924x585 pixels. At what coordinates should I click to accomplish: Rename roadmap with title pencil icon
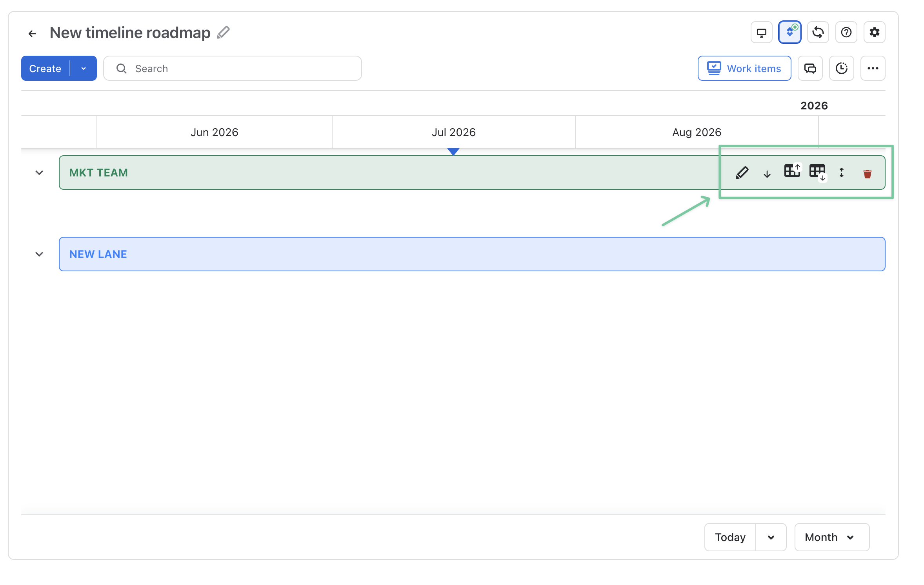tap(223, 33)
